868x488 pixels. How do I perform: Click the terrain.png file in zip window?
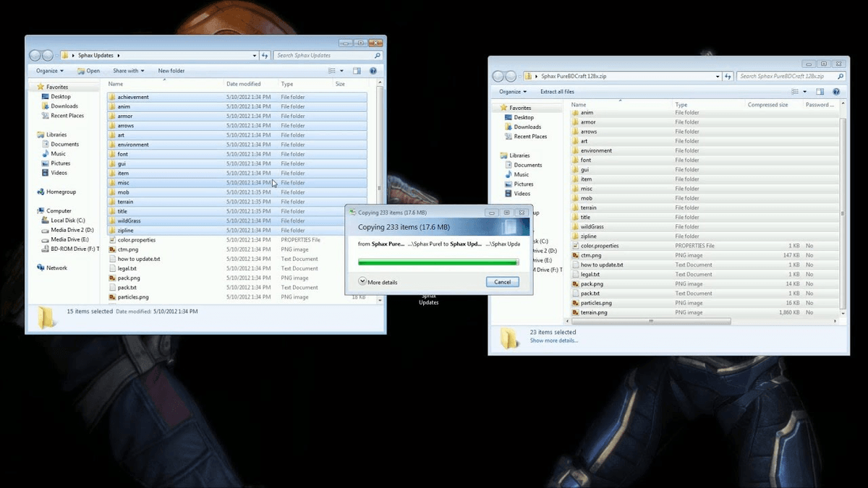593,312
